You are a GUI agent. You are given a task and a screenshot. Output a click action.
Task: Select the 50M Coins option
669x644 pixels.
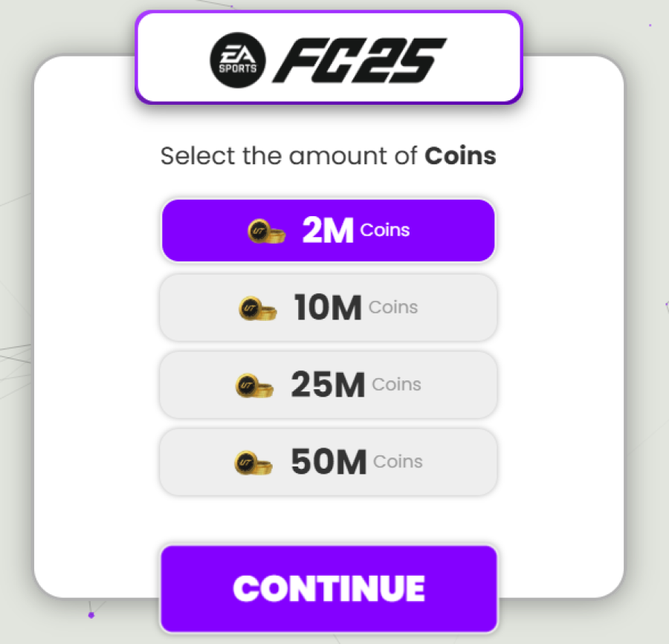pyautogui.click(x=328, y=463)
